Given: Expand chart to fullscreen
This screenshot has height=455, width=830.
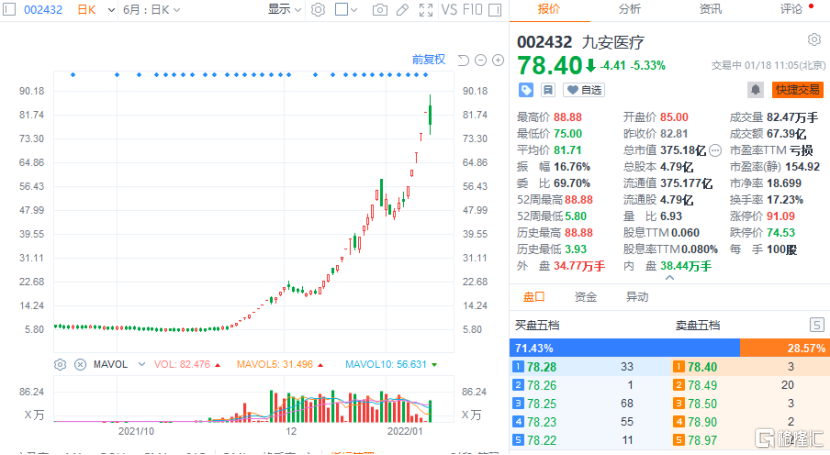Looking at the screenshot, I should point(426,10).
